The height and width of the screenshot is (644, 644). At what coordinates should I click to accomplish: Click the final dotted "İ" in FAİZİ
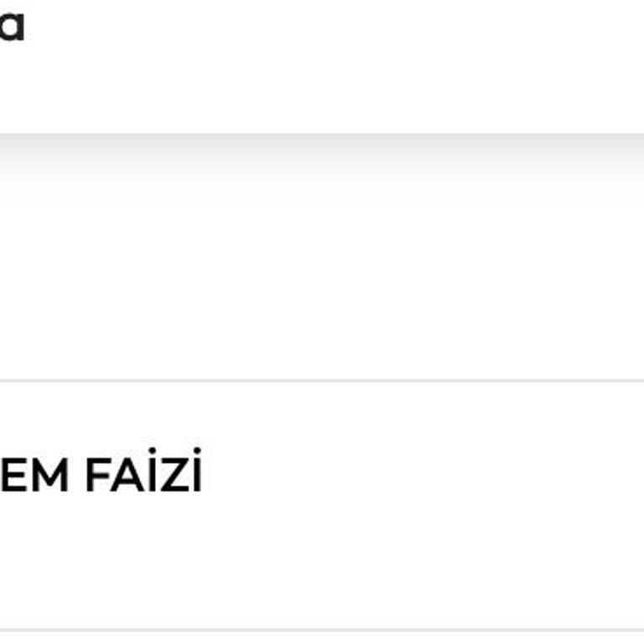195,474
